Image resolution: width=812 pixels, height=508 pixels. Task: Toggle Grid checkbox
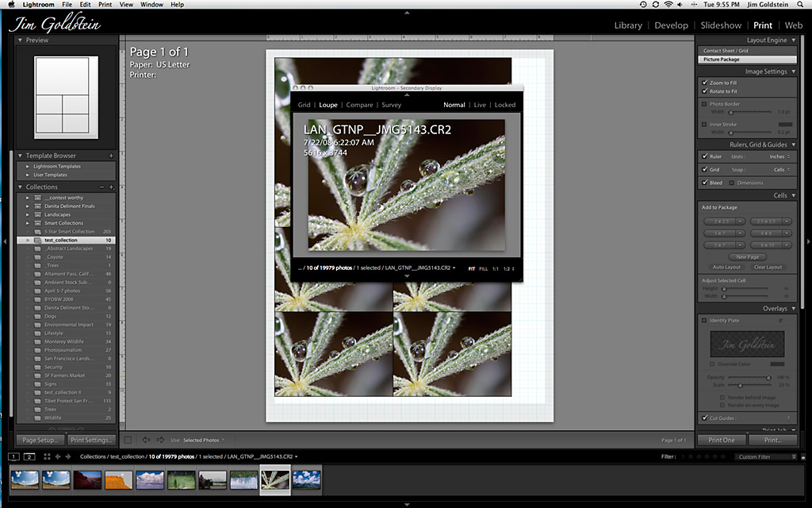click(705, 170)
